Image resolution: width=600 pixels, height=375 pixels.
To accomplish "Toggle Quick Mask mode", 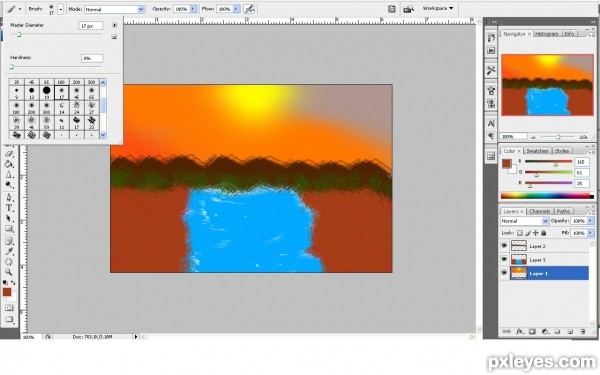I will [9, 308].
